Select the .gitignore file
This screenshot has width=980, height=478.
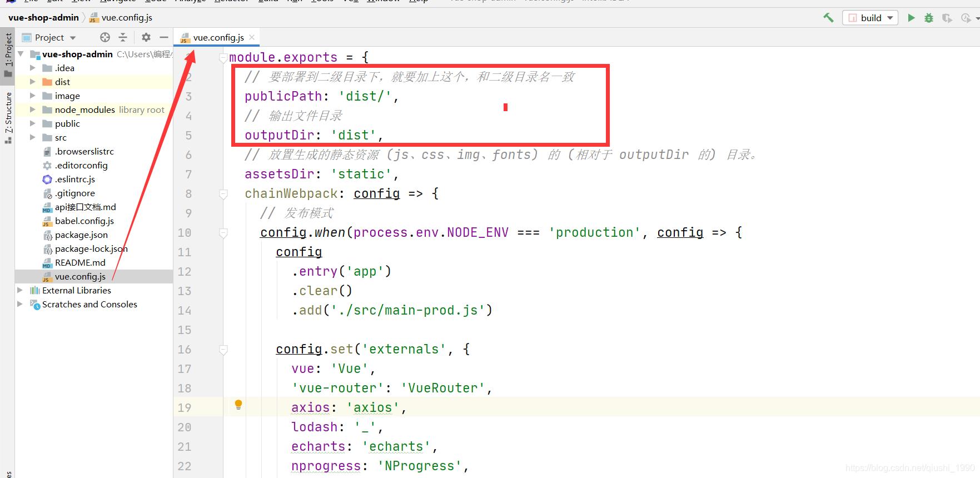click(74, 193)
